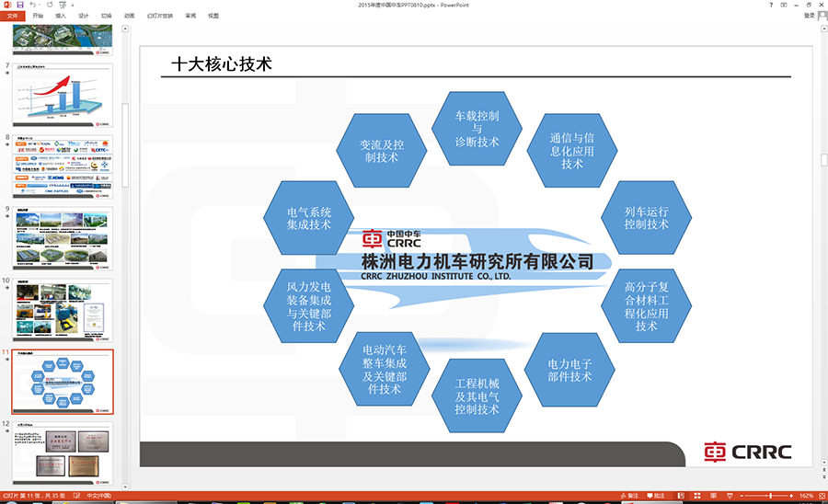The height and width of the screenshot is (504, 828).
Task: Select the 电气系统集成技术 hexagon
Action: 309,218
